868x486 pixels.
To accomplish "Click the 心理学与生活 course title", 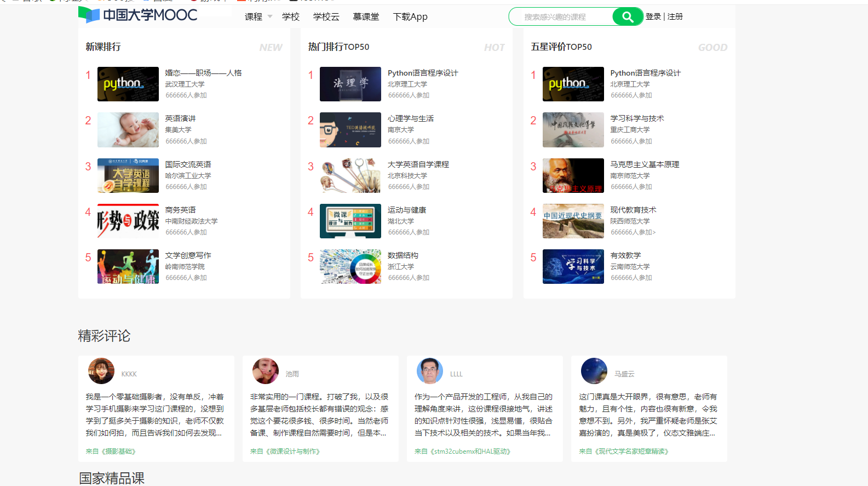I will point(411,118).
